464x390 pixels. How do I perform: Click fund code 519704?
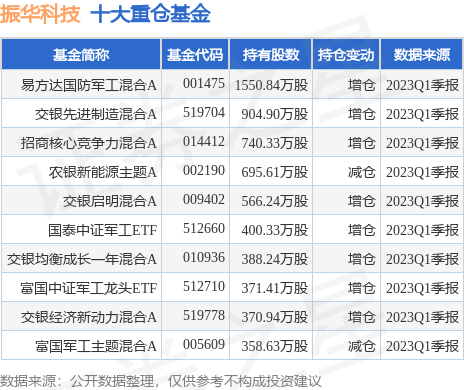click(x=204, y=112)
